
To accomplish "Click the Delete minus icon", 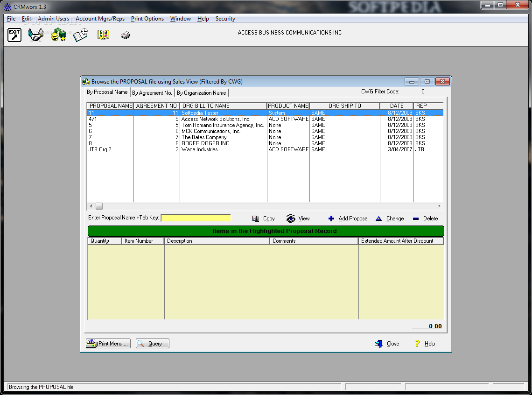I will [x=416, y=219].
